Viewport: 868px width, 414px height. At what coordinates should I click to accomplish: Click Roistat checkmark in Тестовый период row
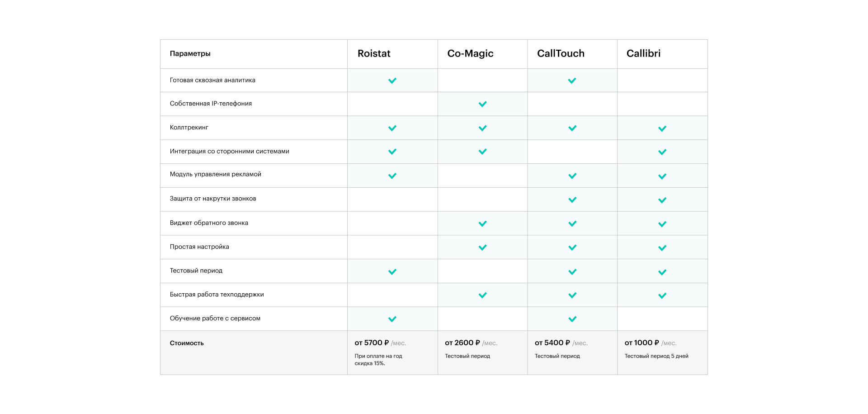pyautogui.click(x=392, y=272)
